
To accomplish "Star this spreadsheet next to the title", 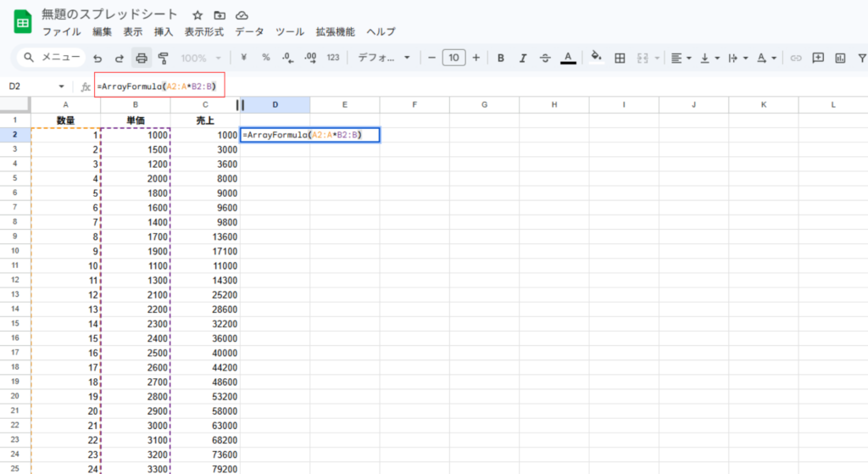I will click(198, 15).
